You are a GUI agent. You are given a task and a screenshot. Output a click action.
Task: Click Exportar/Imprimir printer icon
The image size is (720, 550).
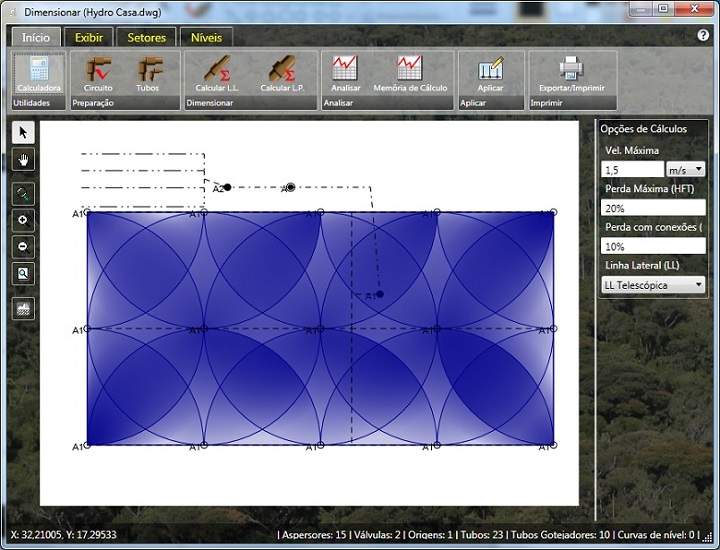pos(571,73)
